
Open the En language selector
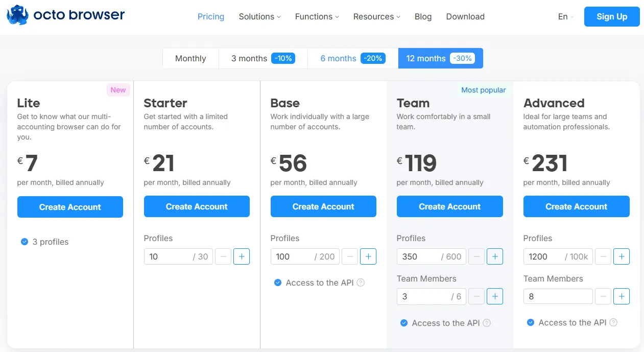pyautogui.click(x=565, y=16)
